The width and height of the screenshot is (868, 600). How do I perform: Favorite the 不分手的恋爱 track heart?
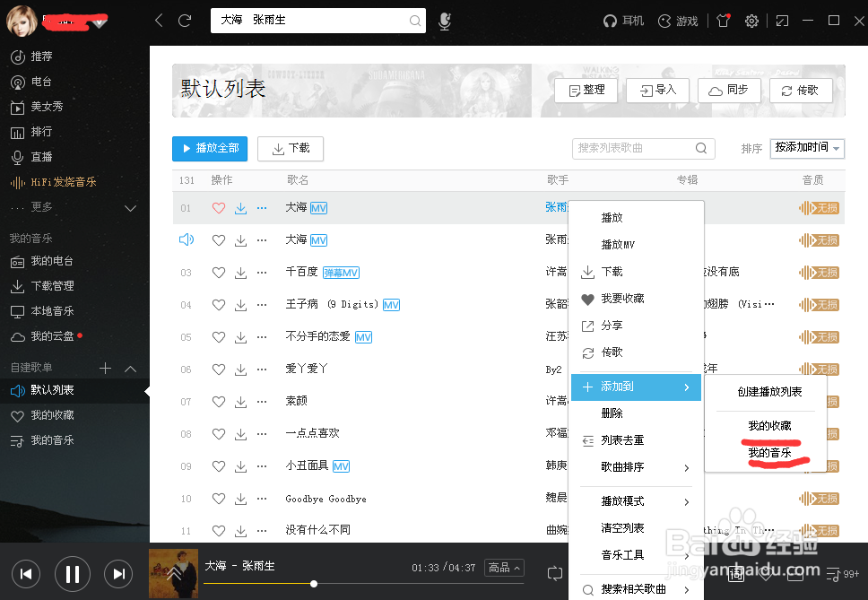(x=219, y=336)
